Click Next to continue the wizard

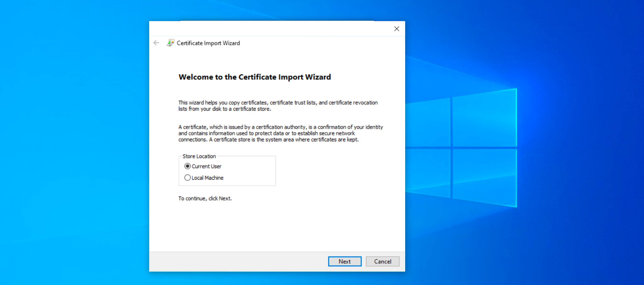click(x=344, y=261)
